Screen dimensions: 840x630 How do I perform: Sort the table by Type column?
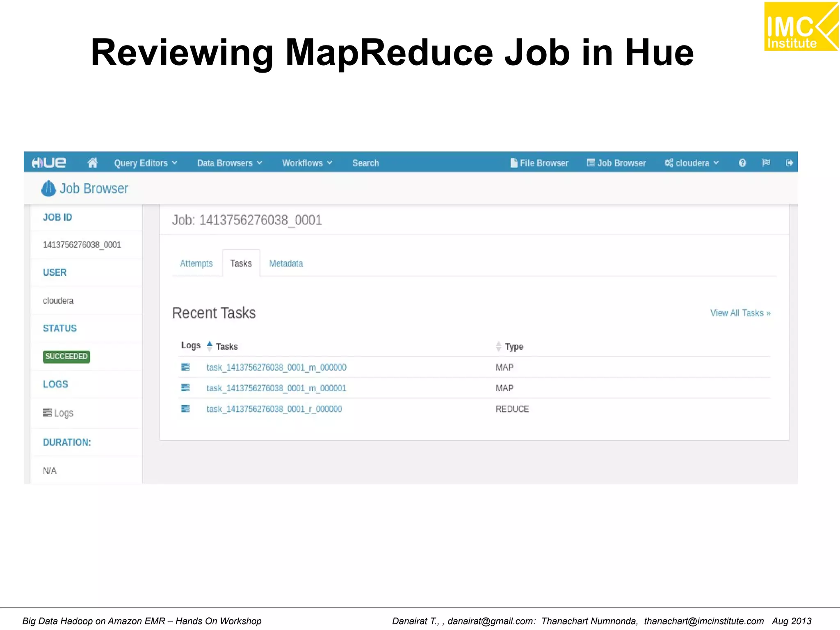coord(514,347)
